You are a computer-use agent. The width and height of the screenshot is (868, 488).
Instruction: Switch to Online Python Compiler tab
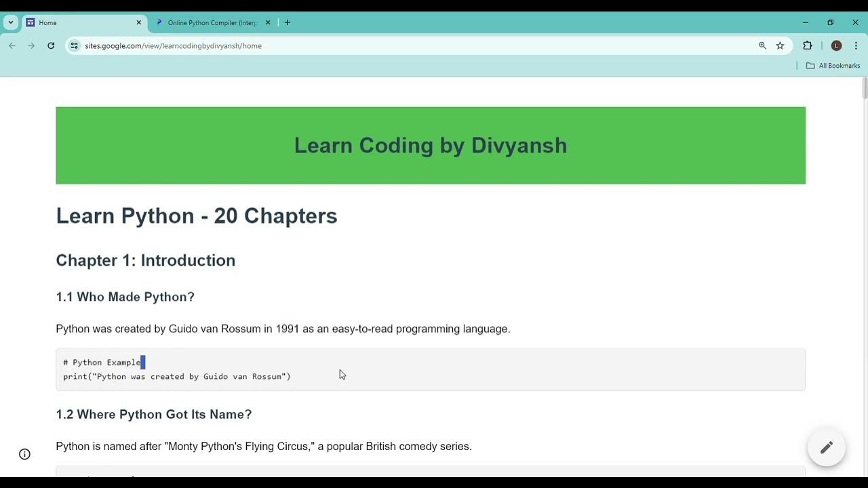pos(212,22)
